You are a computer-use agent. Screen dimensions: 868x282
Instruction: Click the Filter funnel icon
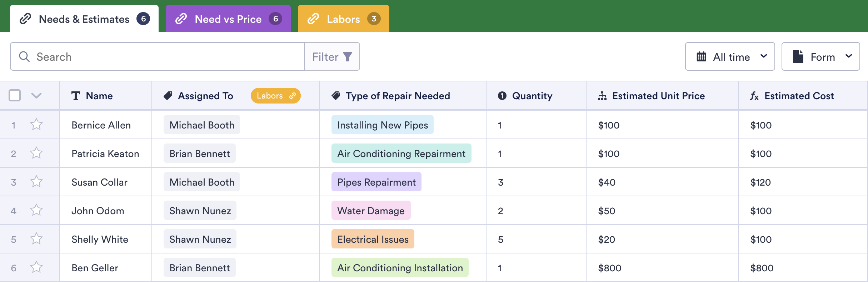tap(347, 57)
